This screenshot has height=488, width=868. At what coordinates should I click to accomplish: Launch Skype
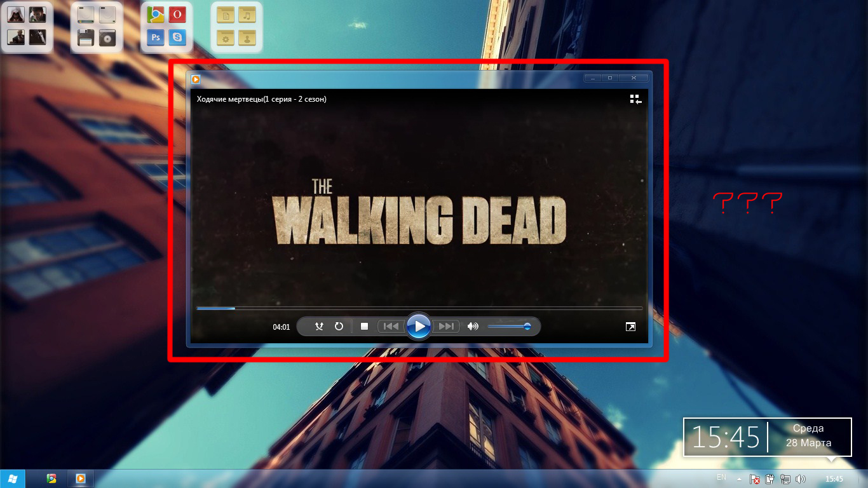[x=177, y=37]
